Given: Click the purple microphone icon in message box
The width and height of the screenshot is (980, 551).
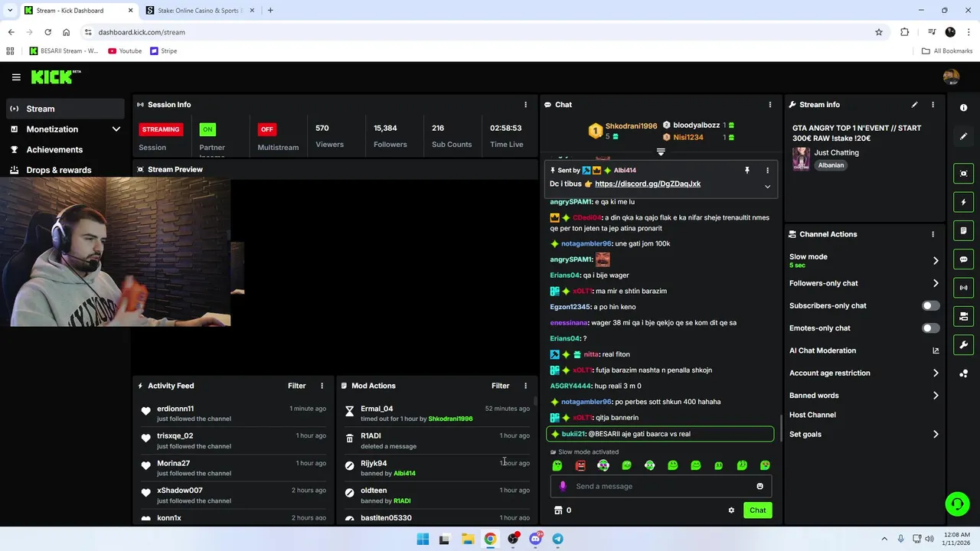Looking at the screenshot, I should (563, 486).
